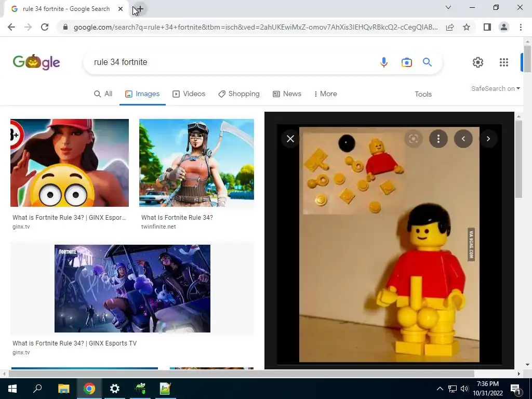Viewport: 532px width, 399px height.
Task: Click the preview panel scrollbar thumb
Action: pyautogui.click(x=518, y=159)
